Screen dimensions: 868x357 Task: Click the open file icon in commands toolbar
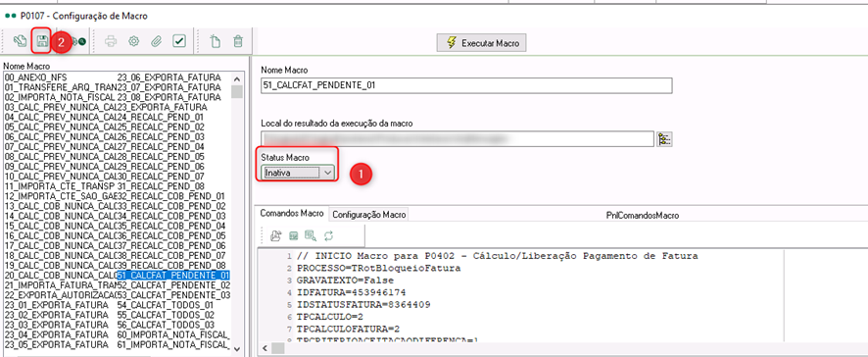(275, 236)
